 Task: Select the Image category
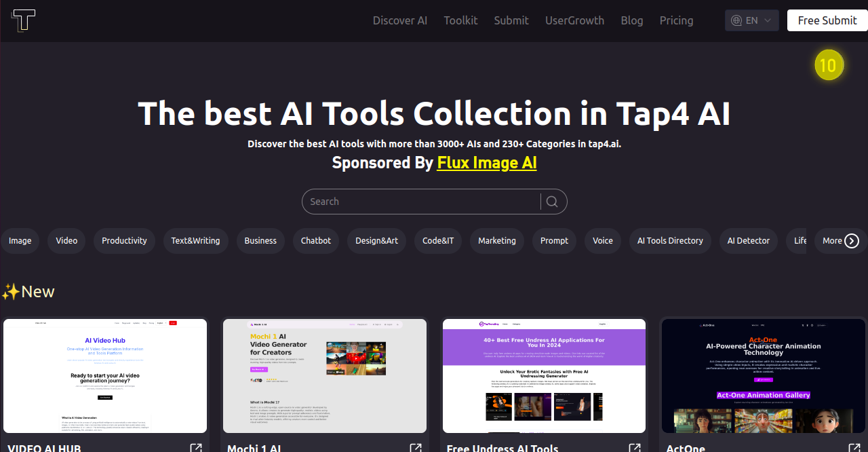coord(20,241)
